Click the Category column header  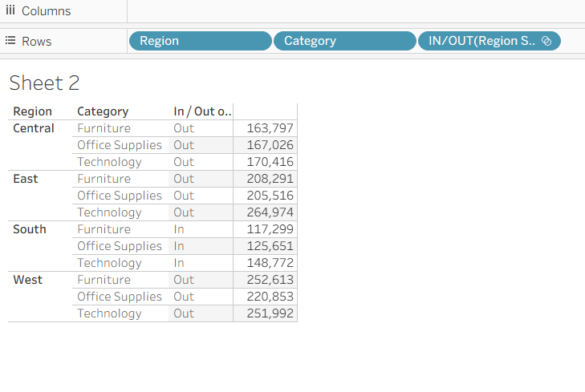click(103, 111)
